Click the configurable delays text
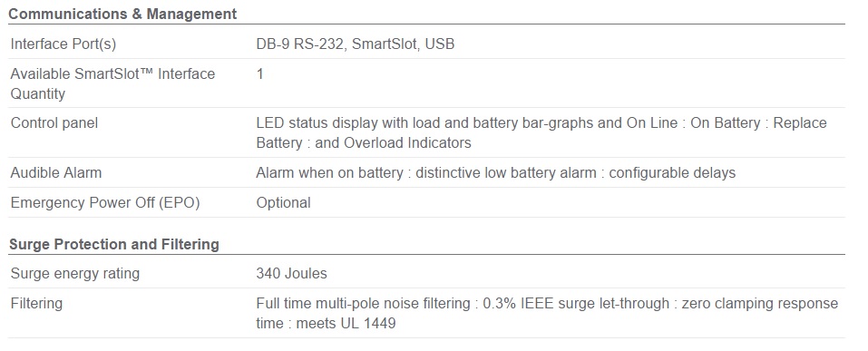Image resolution: width=868 pixels, height=351 pixels. click(x=672, y=172)
